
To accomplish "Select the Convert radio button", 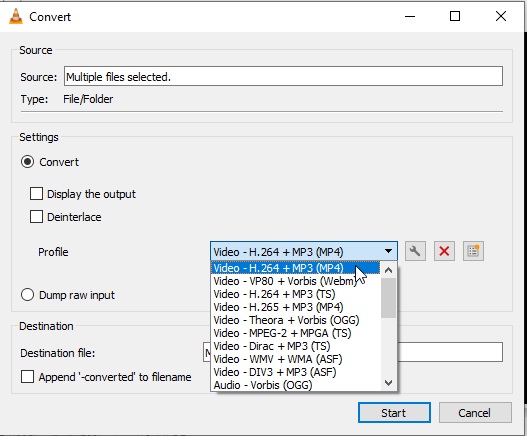I will pyautogui.click(x=27, y=162).
